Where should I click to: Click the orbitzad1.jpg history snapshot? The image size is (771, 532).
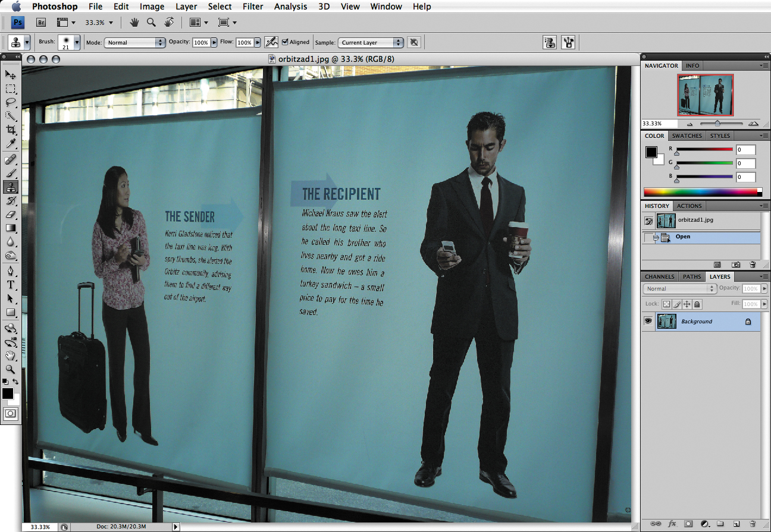tap(695, 220)
